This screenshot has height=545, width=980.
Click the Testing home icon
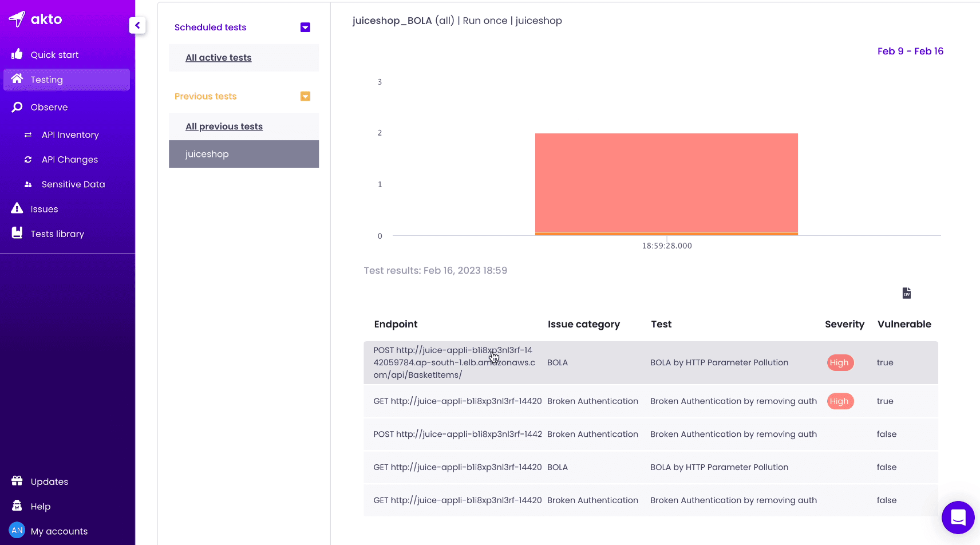(x=17, y=79)
